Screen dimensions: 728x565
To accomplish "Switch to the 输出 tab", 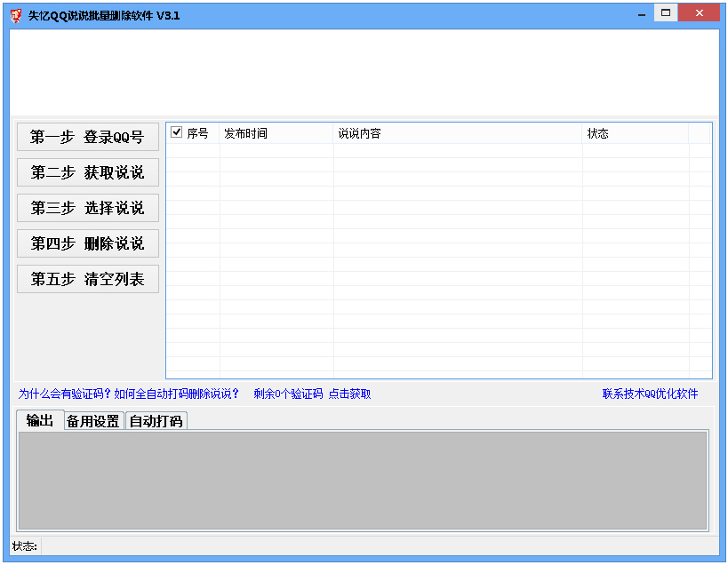I will tap(40, 420).
